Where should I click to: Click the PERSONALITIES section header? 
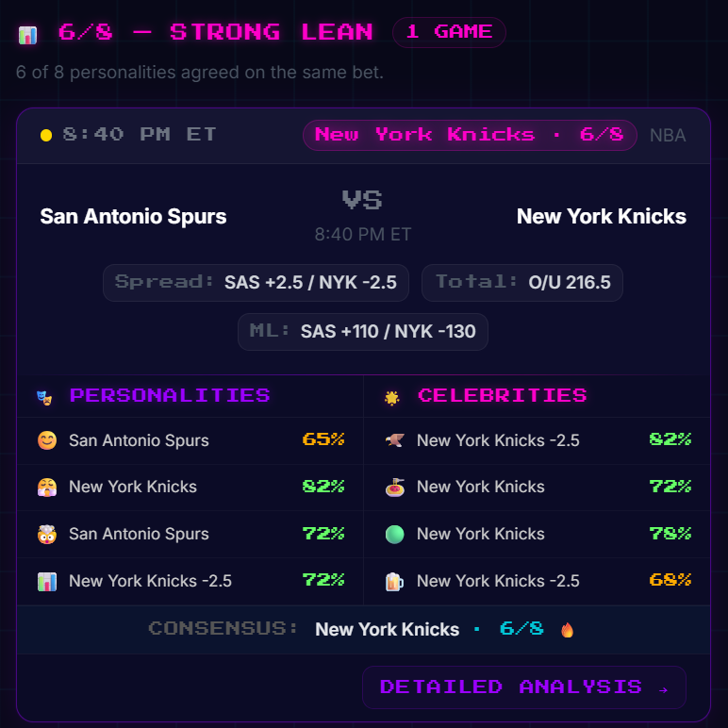point(170,395)
